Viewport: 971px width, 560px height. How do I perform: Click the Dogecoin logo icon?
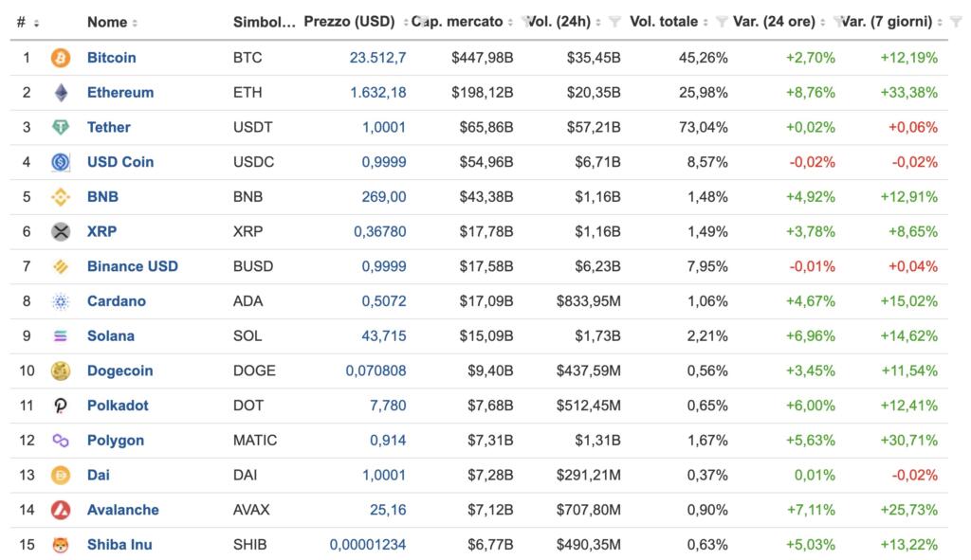[61, 370]
